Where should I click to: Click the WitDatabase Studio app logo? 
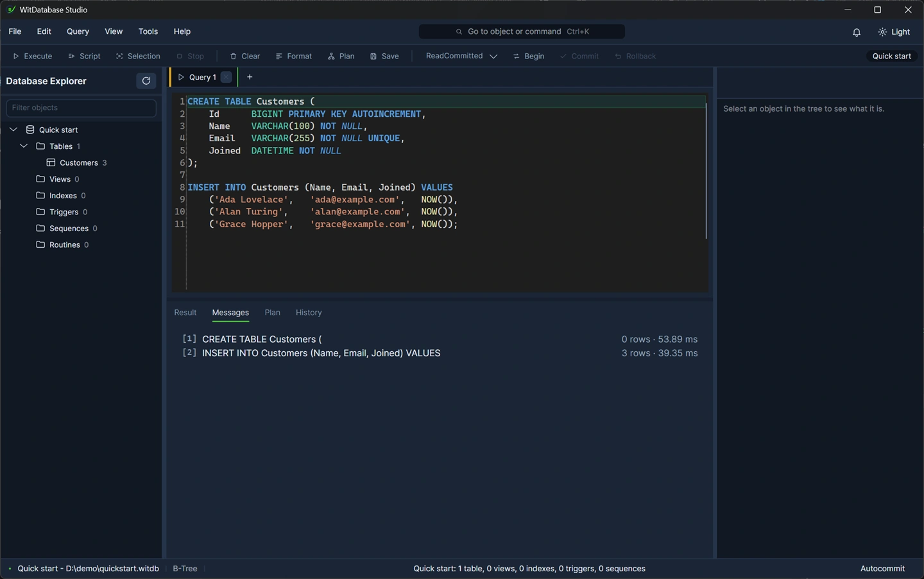[11, 10]
